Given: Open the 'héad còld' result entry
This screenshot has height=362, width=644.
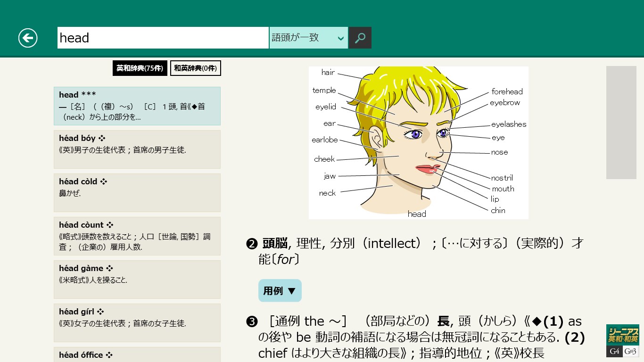Looking at the screenshot, I should click(x=137, y=193).
